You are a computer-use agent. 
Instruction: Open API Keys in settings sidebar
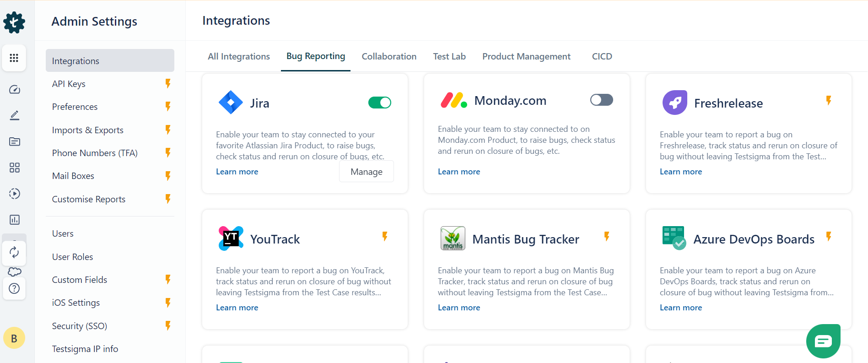69,84
